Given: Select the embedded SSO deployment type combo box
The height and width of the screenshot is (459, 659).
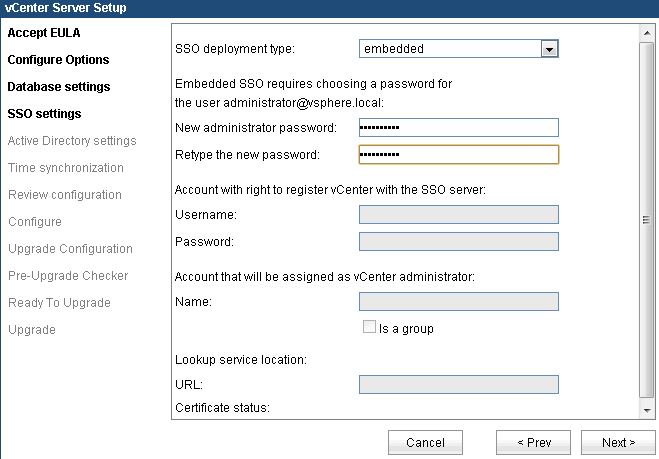Looking at the screenshot, I should [x=459, y=49].
